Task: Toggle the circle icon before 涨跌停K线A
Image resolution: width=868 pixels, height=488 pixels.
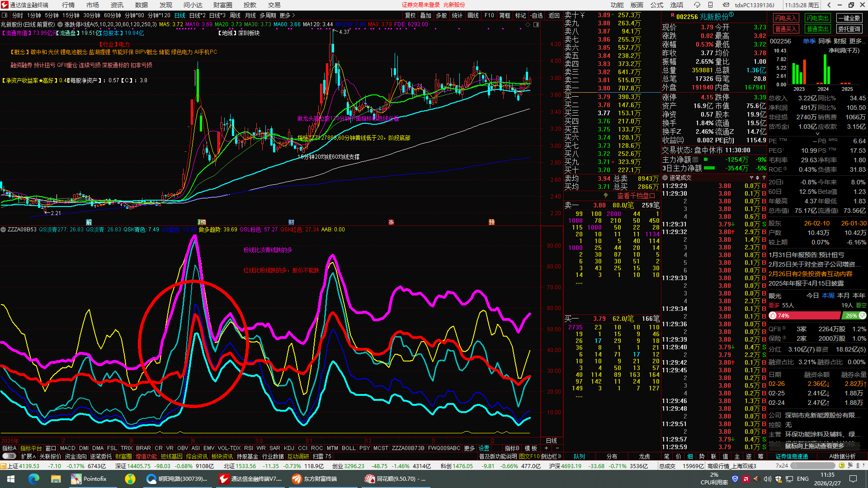Action: pos(60,24)
